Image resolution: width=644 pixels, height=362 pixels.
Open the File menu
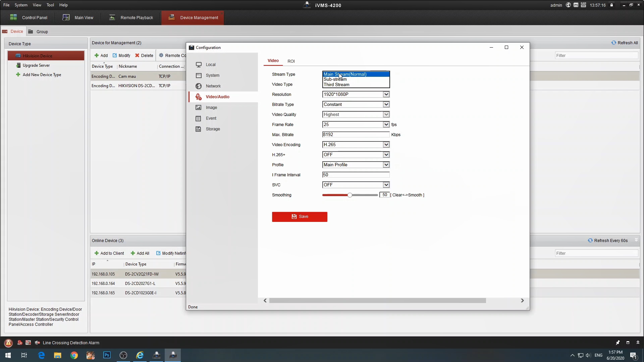(x=6, y=5)
